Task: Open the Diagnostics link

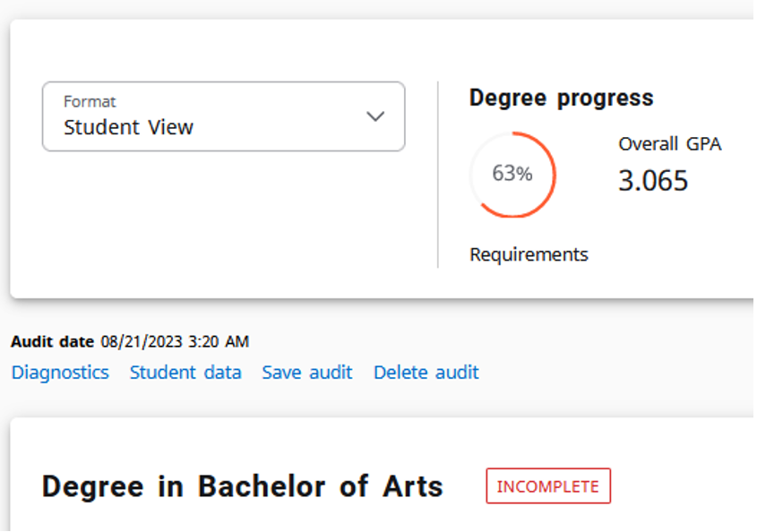Action: (x=59, y=373)
